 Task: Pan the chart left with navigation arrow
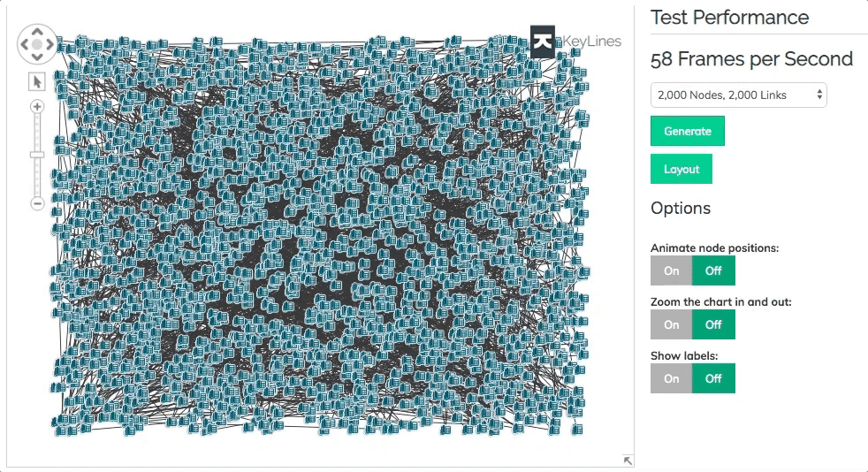[x=25, y=44]
